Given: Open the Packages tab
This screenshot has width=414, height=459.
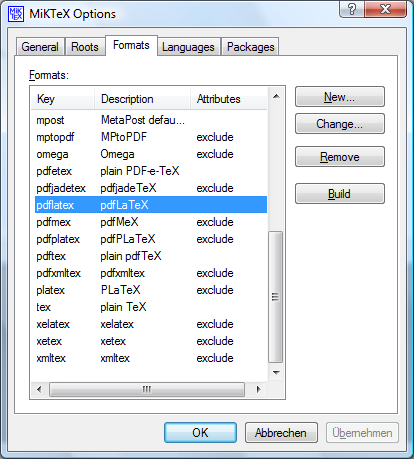Looking at the screenshot, I should [x=251, y=47].
